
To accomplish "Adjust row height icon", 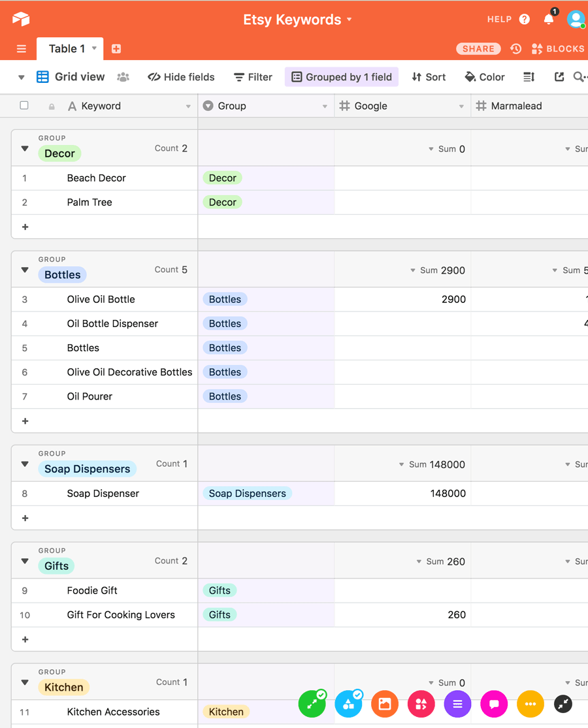I will point(529,77).
